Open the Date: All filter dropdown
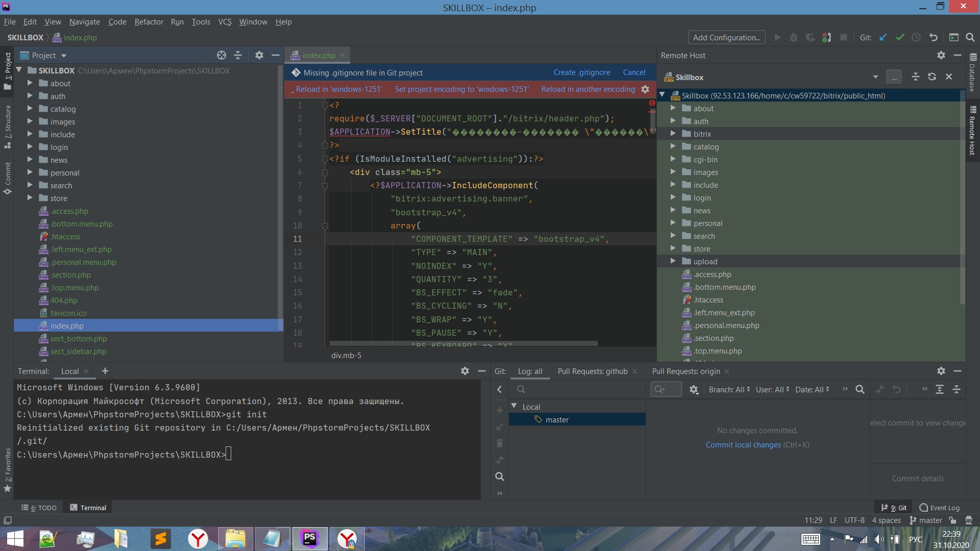980x551 pixels. tap(812, 389)
